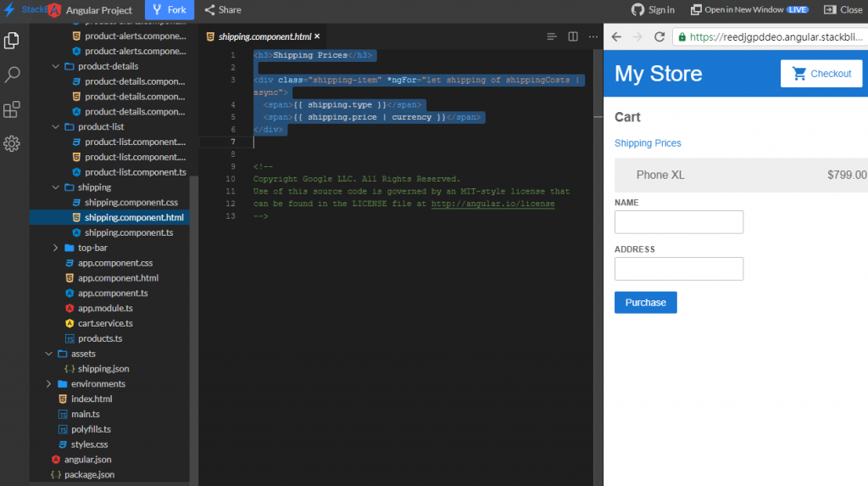
Task: Click the Checkout button in My Store
Action: (x=821, y=74)
